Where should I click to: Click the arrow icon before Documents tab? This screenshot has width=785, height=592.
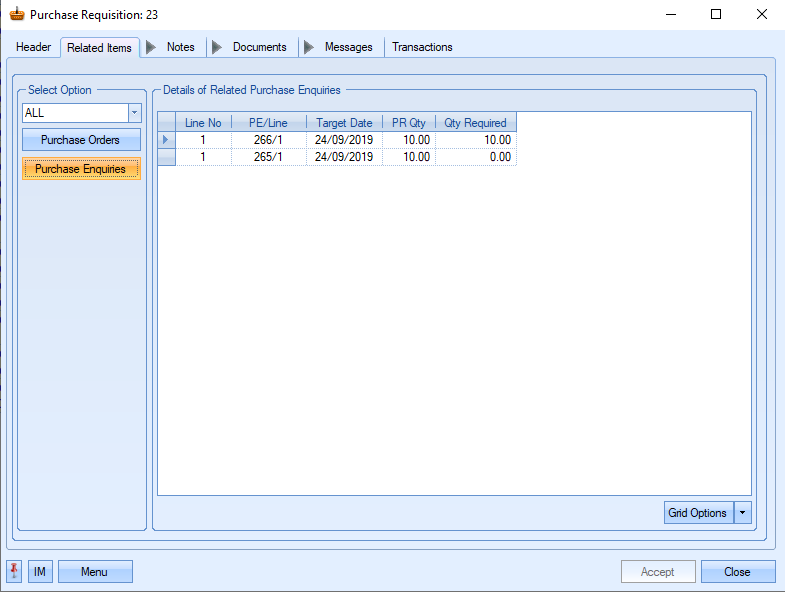[x=217, y=47]
